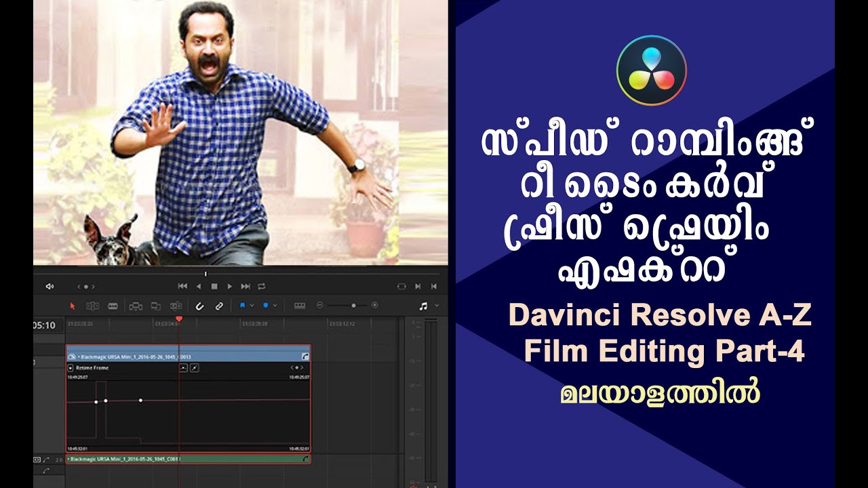Click the audio track curve icon beside 2.0
This screenshot has height=488, width=868.
46,460
